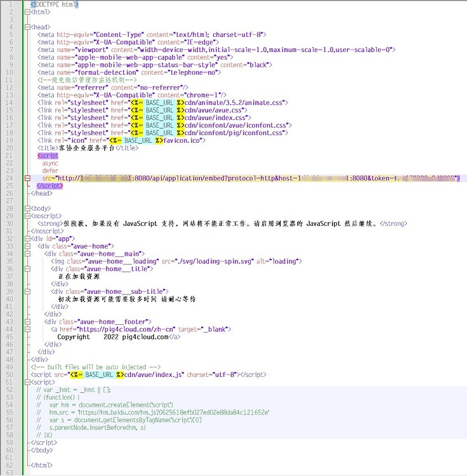Image resolution: width=467 pixels, height=476 pixels.
Task: Collapse the avue-home div fold on line 33
Action: [27, 246]
